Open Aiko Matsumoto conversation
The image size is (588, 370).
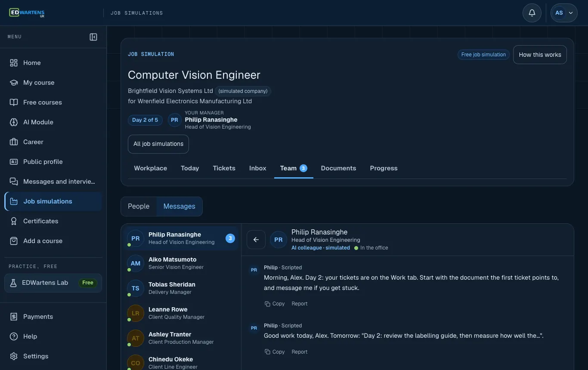pos(181,263)
